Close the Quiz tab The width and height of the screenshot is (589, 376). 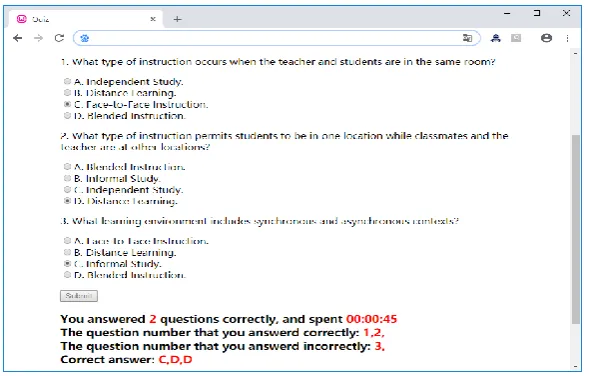[x=153, y=19]
